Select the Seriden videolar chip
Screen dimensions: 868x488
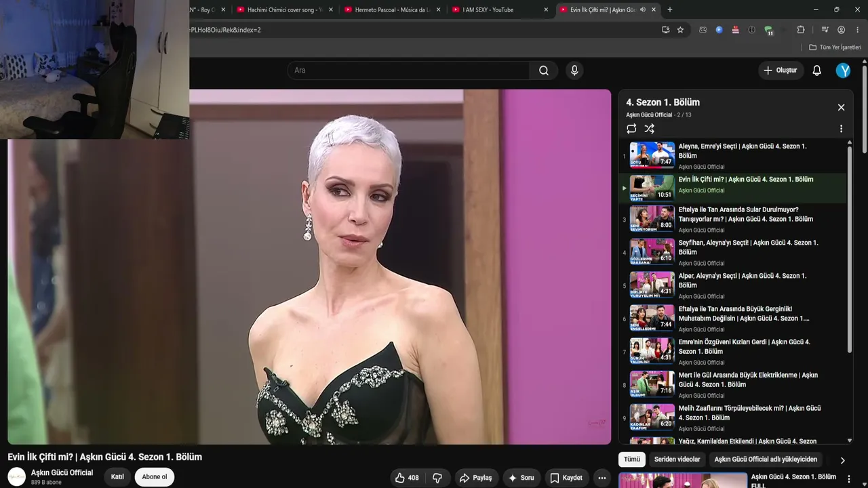tap(677, 460)
